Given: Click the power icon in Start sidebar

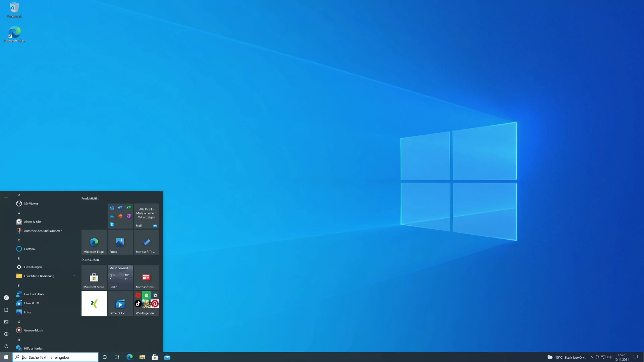Looking at the screenshot, I should point(6,346).
